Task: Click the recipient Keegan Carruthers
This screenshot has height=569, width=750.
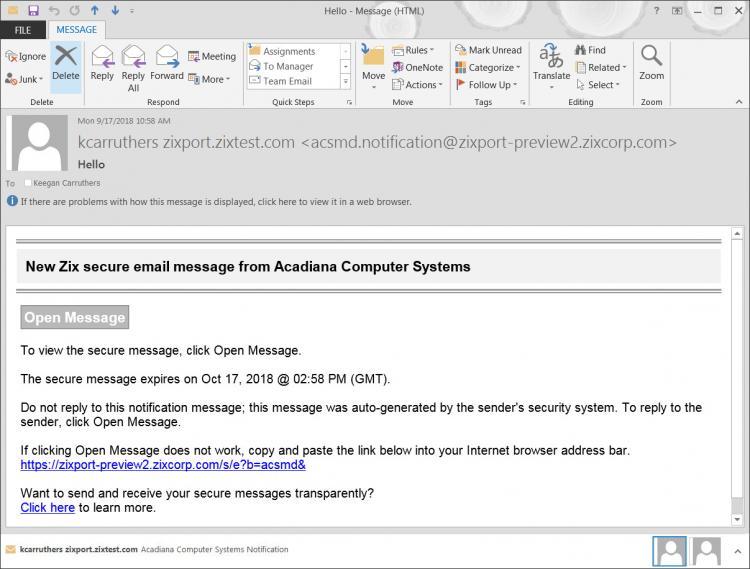Action: [x=66, y=183]
